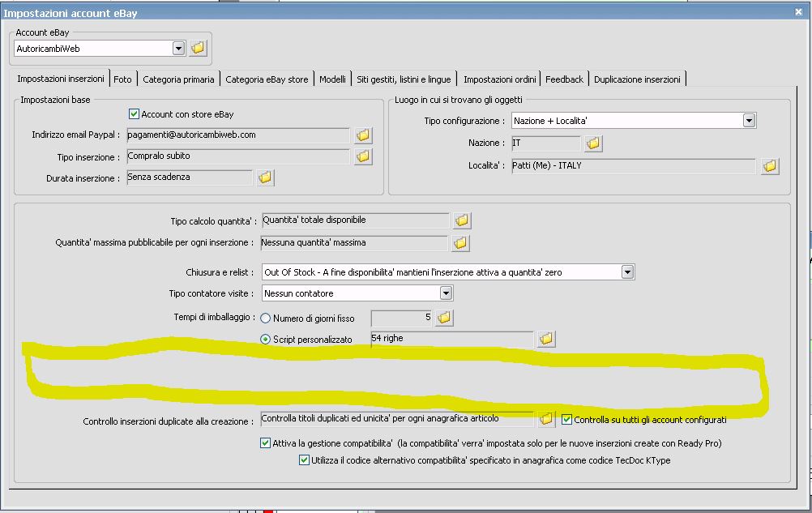This screenshot has width=812, height=513.
Task: Open folder icon beside Controllo inserzioni duplicate field
Action: pyautogui.click(x=546, y=419)
